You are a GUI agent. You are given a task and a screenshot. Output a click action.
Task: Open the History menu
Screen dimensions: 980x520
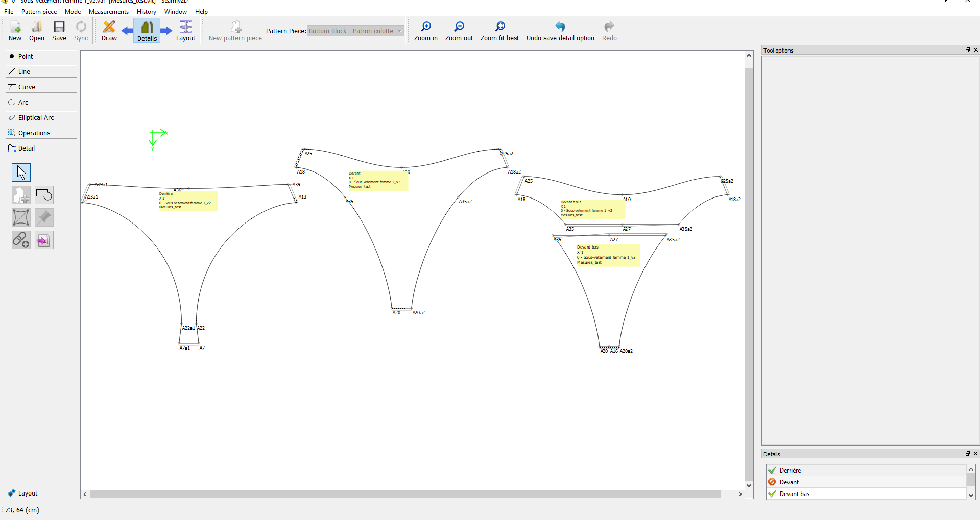(146, 12)
